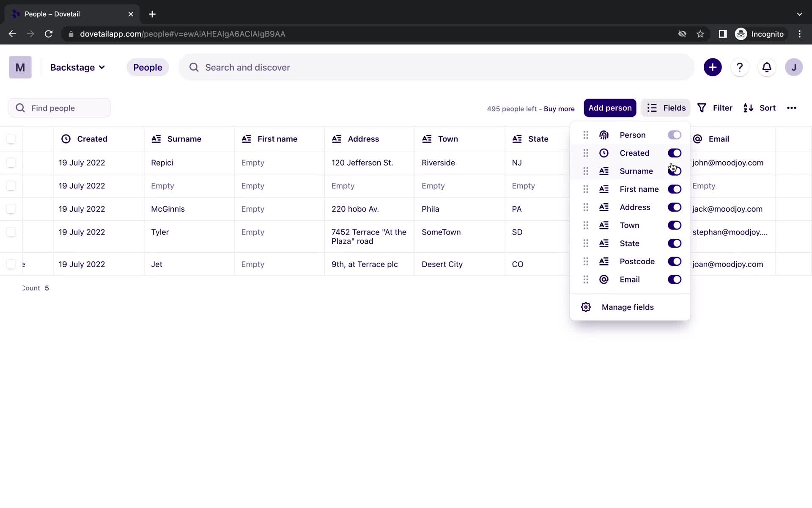812x508 pixels.
Task: Disable the Email field toggle
Action: [674, 279]
